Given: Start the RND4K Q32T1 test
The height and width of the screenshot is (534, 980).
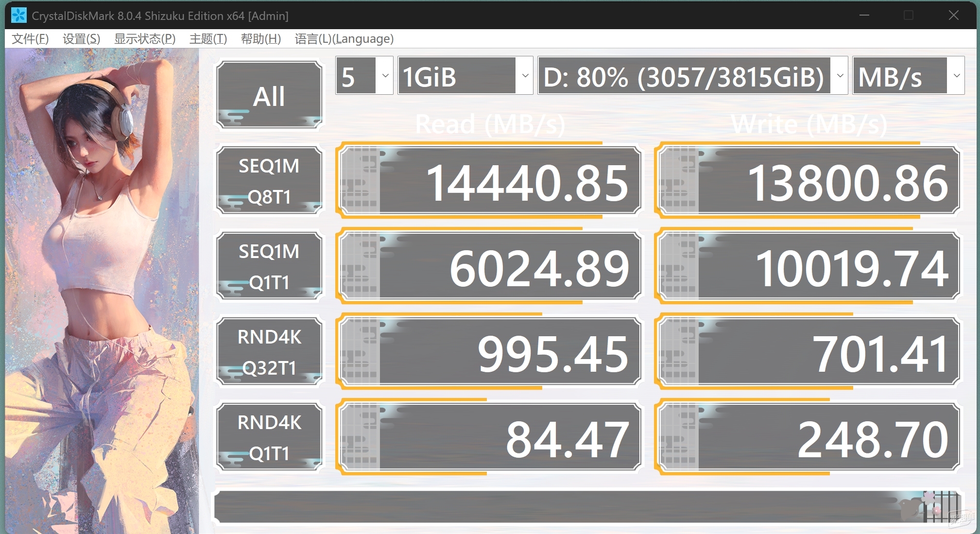Looking at the screenshot, I should click(269, 351).
